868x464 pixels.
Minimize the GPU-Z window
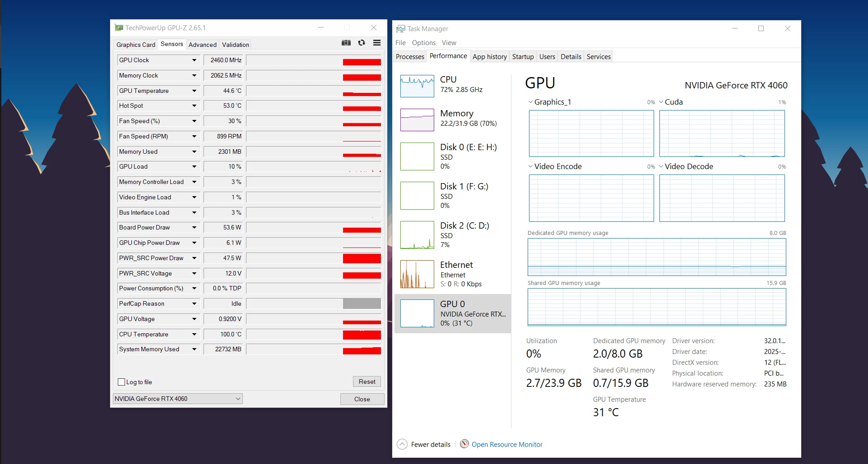tap(321, 28)
